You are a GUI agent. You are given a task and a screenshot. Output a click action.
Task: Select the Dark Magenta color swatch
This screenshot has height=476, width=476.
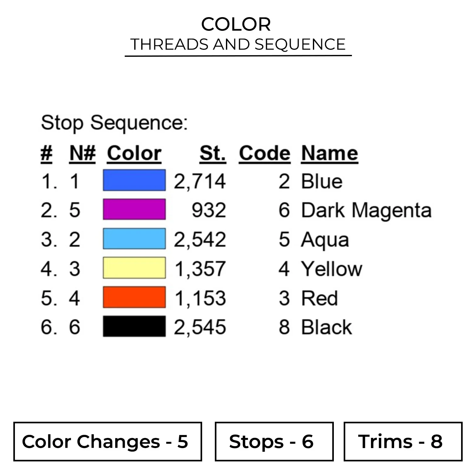tap(134, 209)
